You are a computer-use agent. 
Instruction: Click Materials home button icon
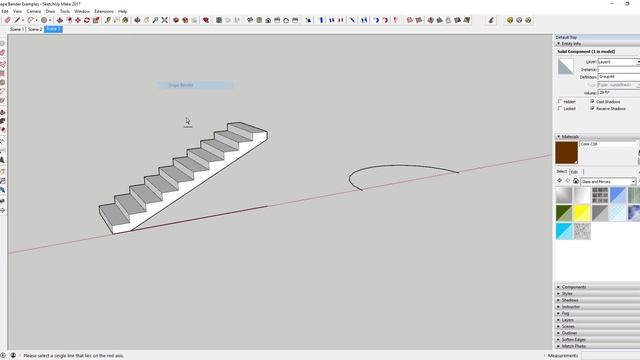click(576, 181)
